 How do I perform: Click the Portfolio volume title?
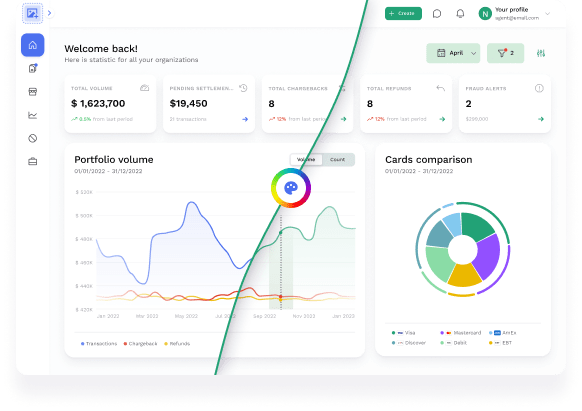pos(114,160)
